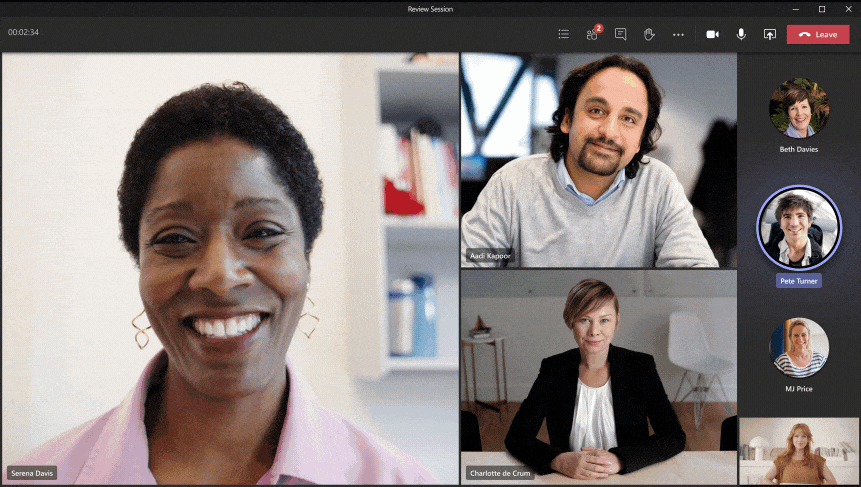The width and height of the screenshot is (861, 487).
Task: Open the meeting details list icon
Action: 563,34
